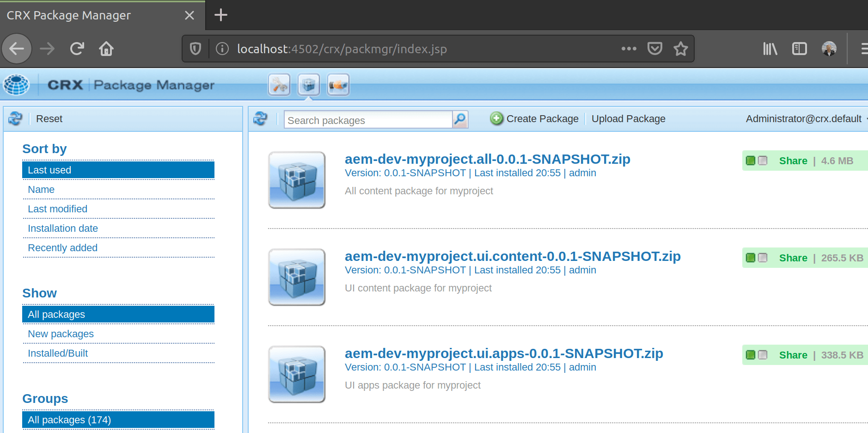Viewport: 868px width, 433px height.
Task: Close the CRX Package Manager tab
Action: [x=189, y=15]
